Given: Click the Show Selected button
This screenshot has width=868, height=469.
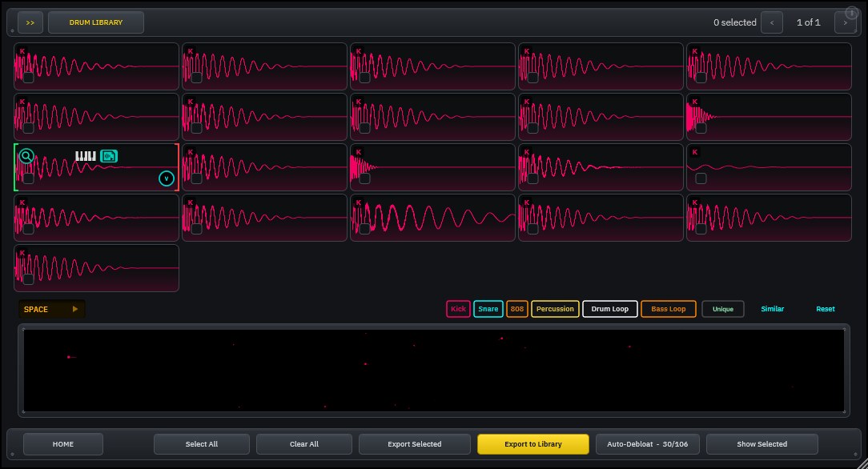Looking at the screenshot, I should (x=762, y=444).
